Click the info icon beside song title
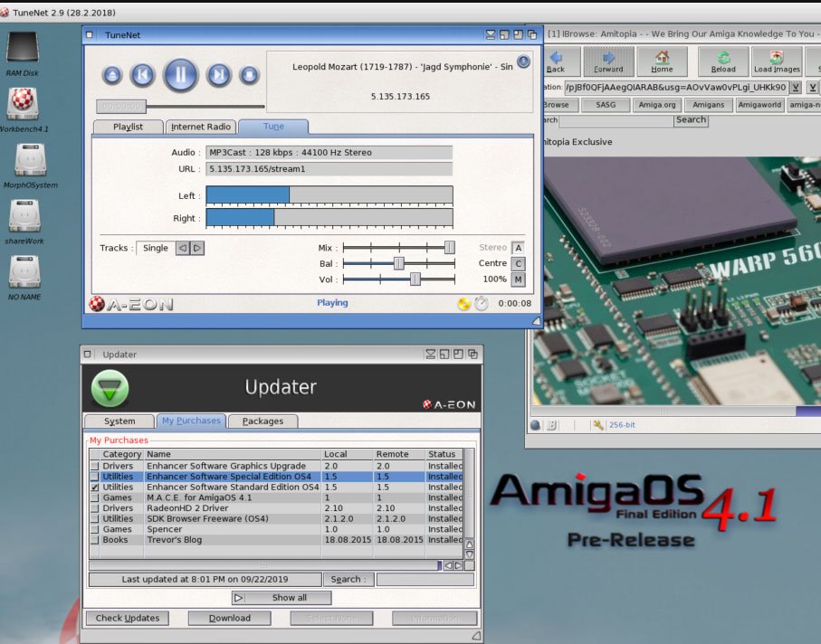 523,62
